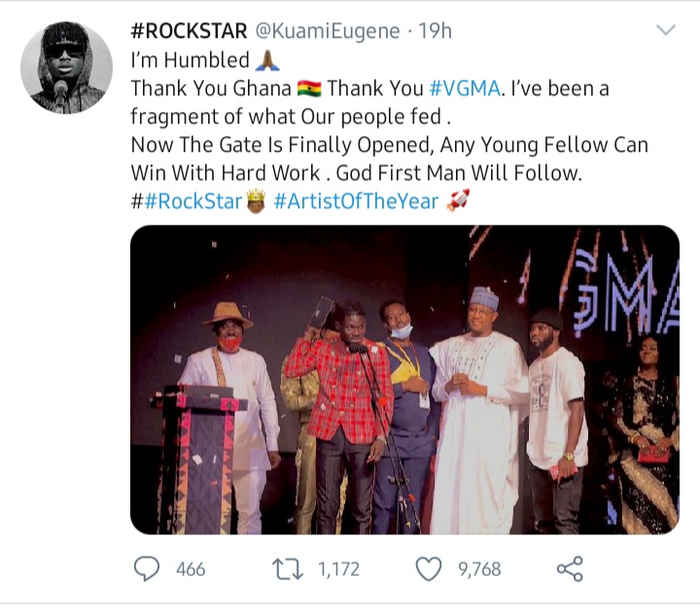
Task: Open the #VGMA hashtag
Action: [464, 88]
